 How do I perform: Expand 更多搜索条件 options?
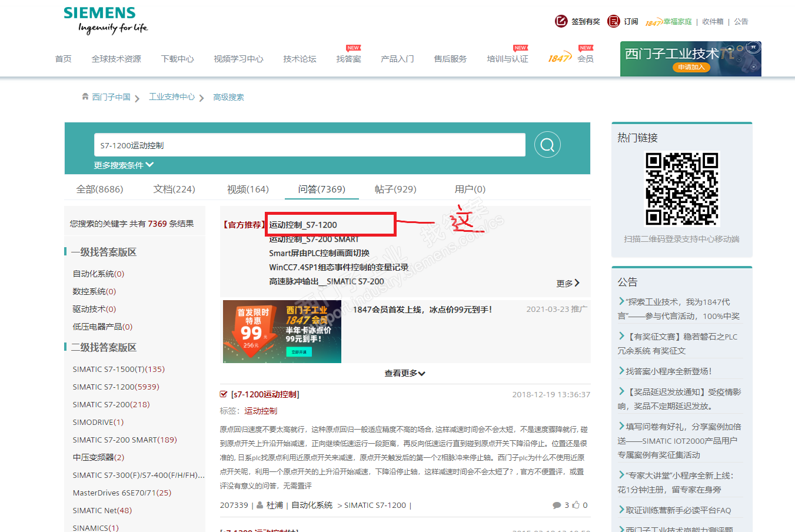click(124, 165)
